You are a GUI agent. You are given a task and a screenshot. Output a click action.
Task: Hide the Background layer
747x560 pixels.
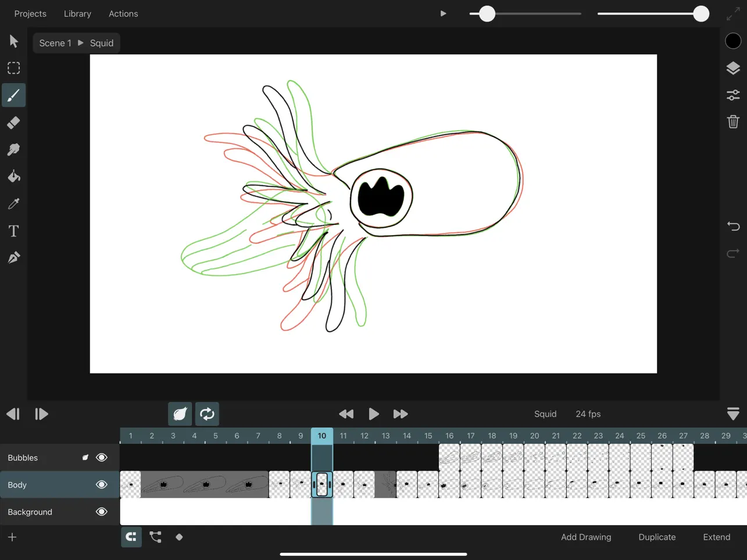coord(101,512)
